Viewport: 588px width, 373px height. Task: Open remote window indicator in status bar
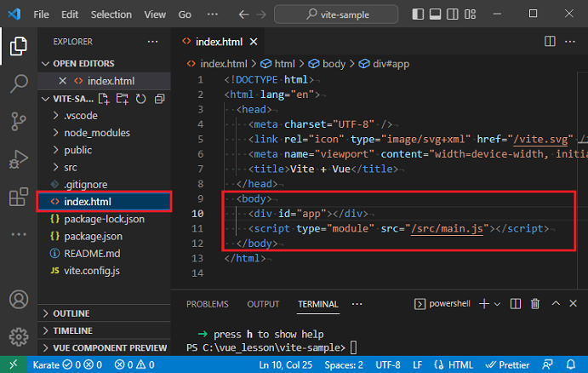coord(13,364)
